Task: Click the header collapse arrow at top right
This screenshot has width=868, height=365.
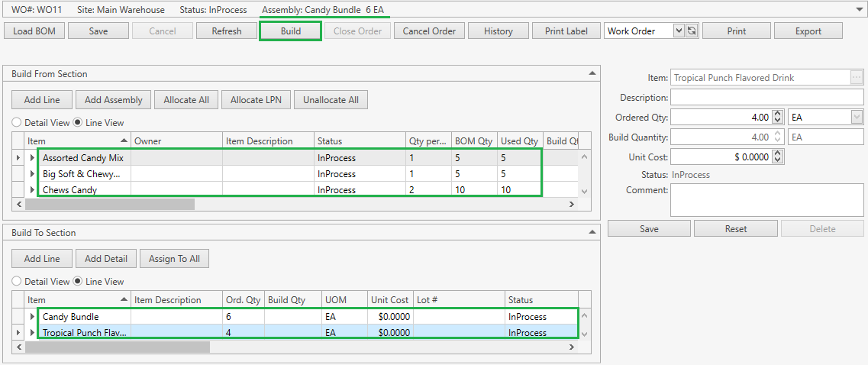Action: tap(860, 10)
